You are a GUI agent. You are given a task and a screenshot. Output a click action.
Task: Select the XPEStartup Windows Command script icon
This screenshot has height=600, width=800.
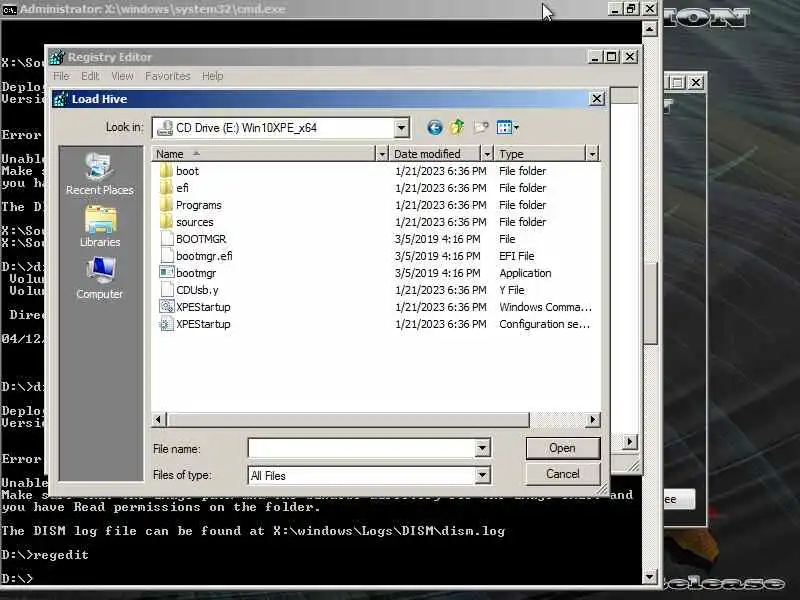click(167, 307)
